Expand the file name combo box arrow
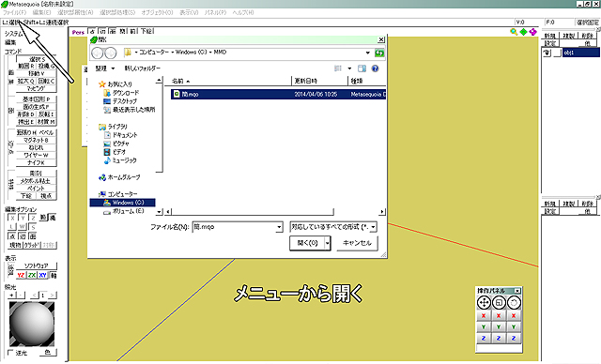Image resolution: width=601 pixels, height=364 pixels. [280, 227]
